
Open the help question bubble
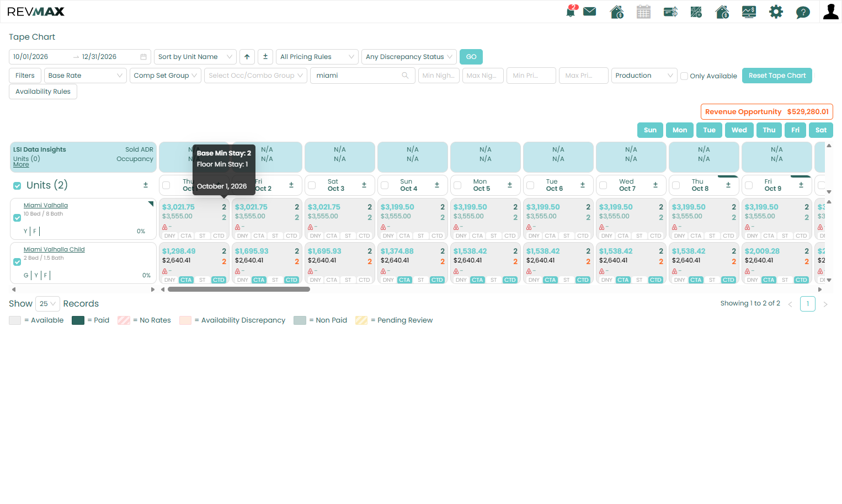[803, 12]
